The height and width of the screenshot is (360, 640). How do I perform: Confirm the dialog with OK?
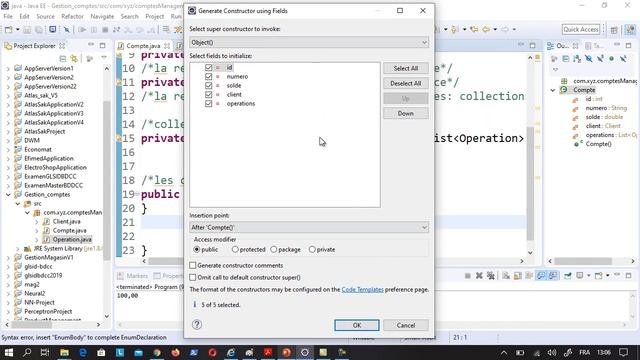(357, 325)
